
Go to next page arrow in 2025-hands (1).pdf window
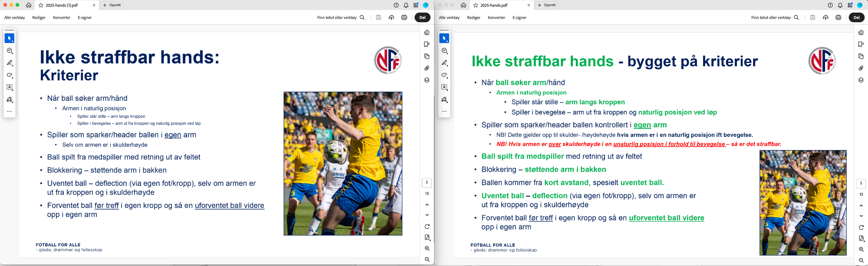[x=427, y=215]
